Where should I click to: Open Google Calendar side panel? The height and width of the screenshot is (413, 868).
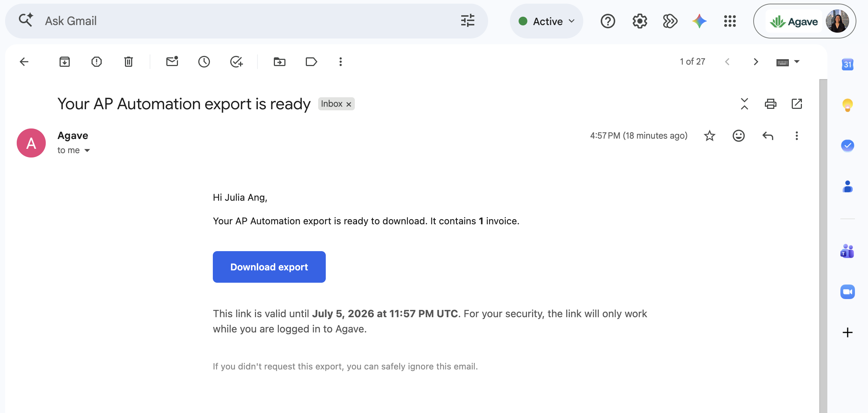[x=848, y=65]
